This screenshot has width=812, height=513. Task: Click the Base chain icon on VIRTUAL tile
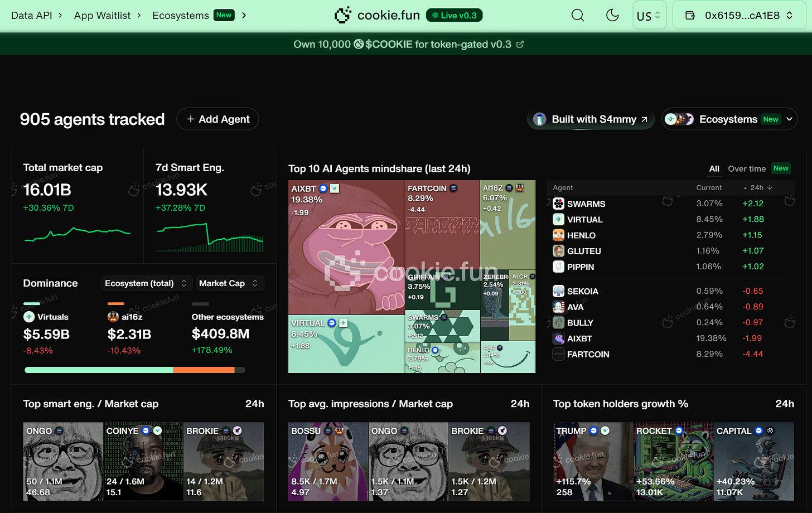(x=332, y=323)
